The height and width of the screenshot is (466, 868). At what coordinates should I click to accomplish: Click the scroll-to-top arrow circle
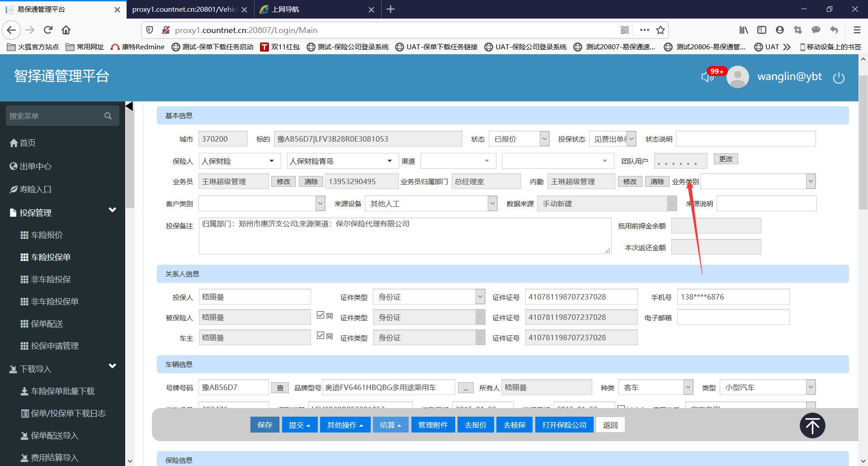(812, 426)
